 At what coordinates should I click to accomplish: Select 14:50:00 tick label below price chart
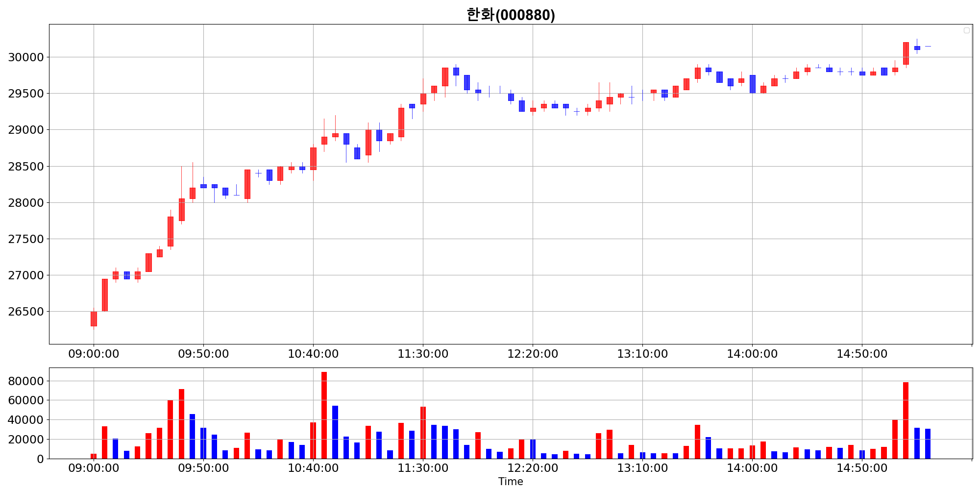[x=862, y=354]
